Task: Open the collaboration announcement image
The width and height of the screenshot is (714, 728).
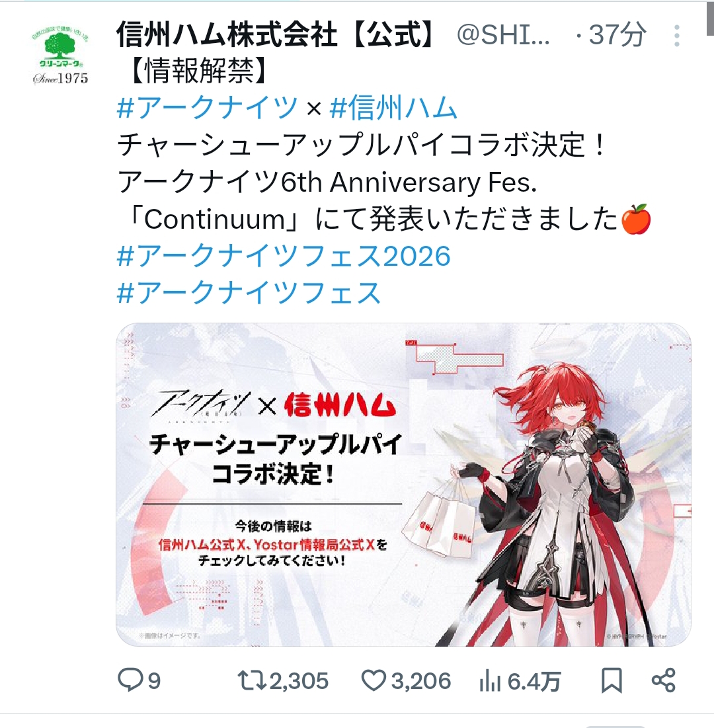Action: pyautogui.click(x=403, y=484)
